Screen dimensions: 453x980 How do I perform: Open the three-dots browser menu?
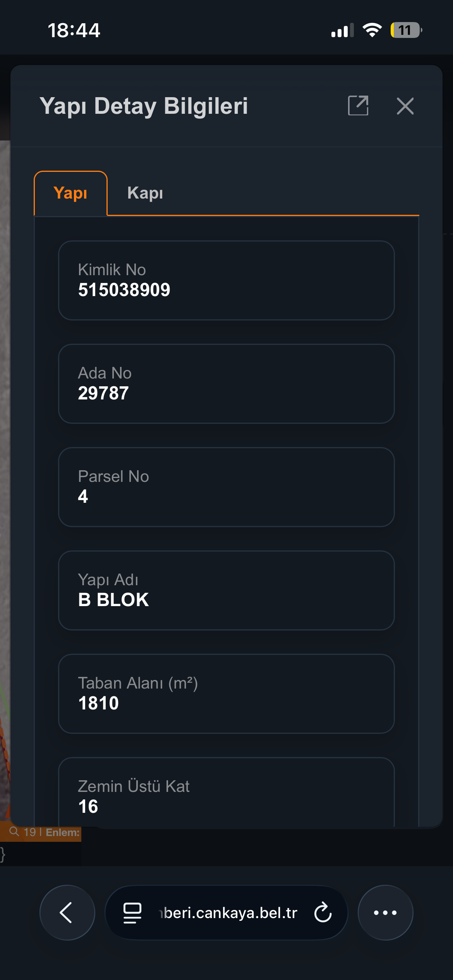(385, 913)
